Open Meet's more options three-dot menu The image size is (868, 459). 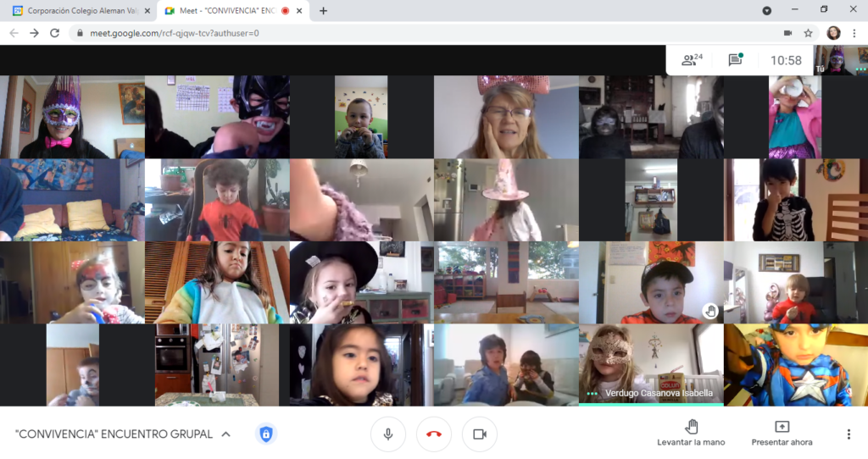click(849, 434)
